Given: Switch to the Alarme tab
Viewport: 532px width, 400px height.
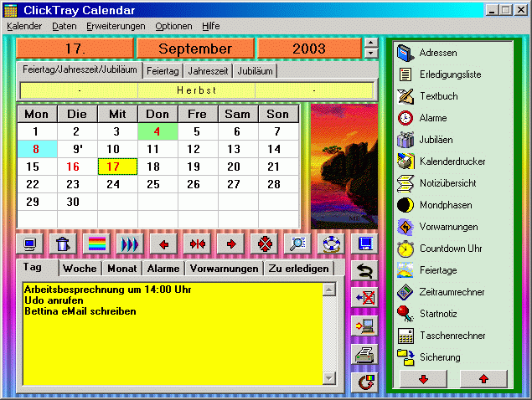Looking at the screenshot, I should click(163, 269).
